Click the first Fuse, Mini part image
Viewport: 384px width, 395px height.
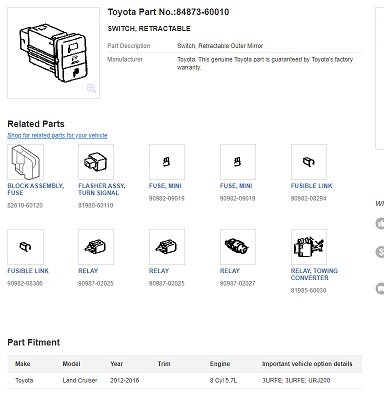coord(167,162)
